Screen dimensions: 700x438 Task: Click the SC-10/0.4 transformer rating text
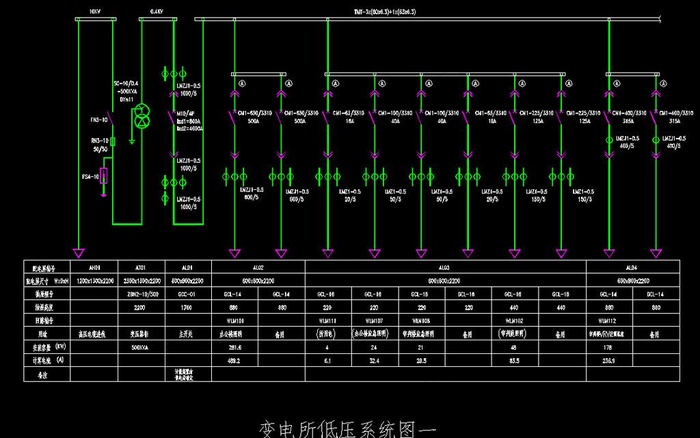[x=126, y=91]
